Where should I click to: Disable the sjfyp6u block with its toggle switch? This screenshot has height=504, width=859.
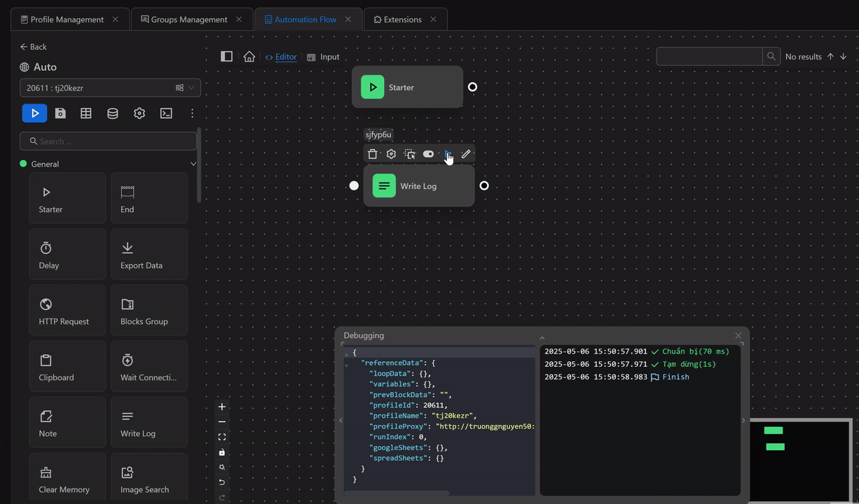click(x=428, y=154)
